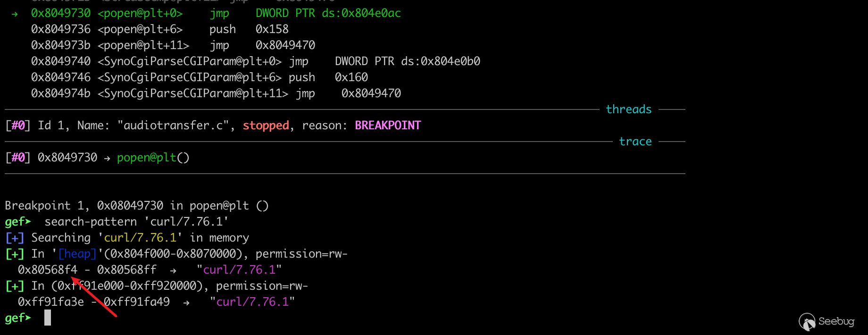
Task: Click the terminal cursor block at the last gef prompt
Action: (48, 318)
